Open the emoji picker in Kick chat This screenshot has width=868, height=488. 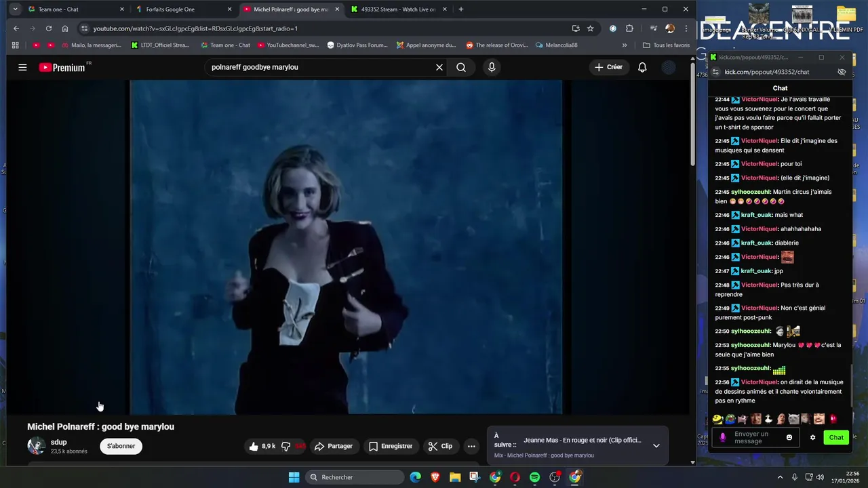[x=789, y=437]
